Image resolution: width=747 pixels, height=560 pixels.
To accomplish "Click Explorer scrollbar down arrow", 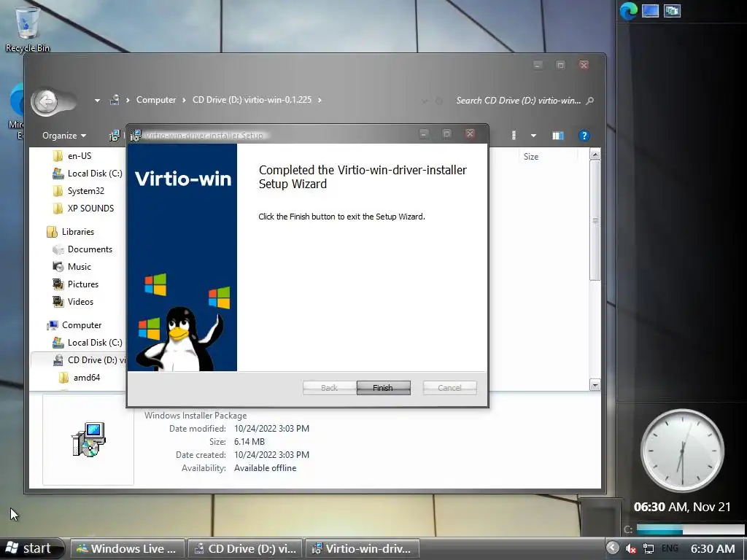I will pos(595,385).
